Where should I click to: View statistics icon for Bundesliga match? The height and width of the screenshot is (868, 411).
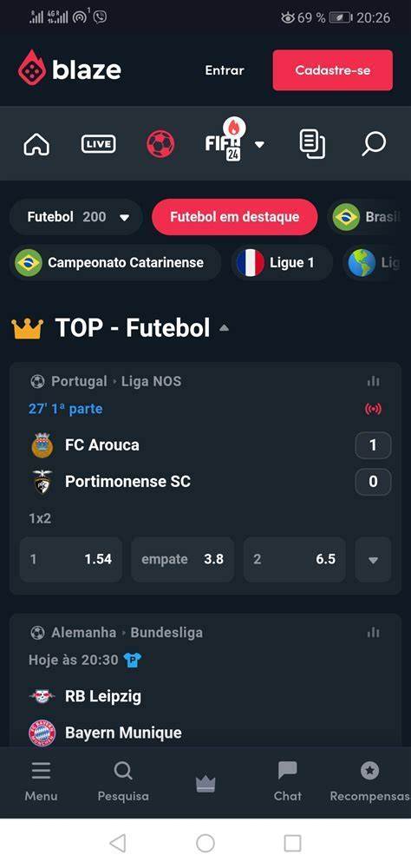click(374, 633)
